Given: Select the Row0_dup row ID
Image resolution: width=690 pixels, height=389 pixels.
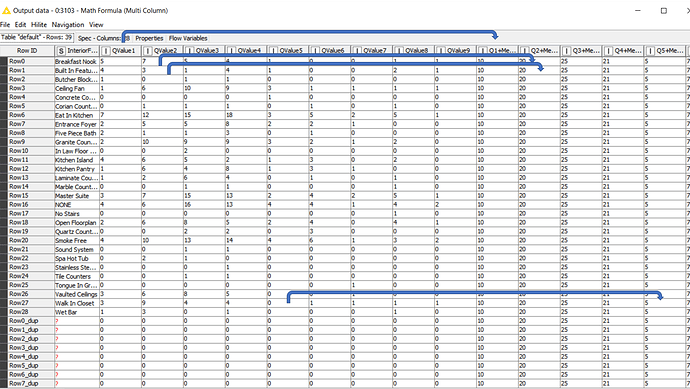Looking at the screenshot, I should (x=31, y=321).
